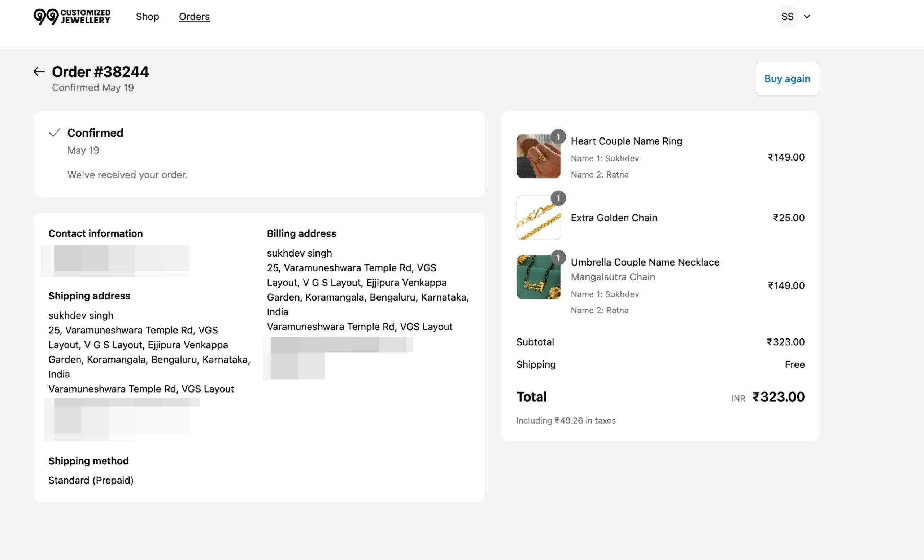Viewport: 924px width, 560px height.
Task: Click the ₹323.00 total amount
Action: (x=778, y=397)
